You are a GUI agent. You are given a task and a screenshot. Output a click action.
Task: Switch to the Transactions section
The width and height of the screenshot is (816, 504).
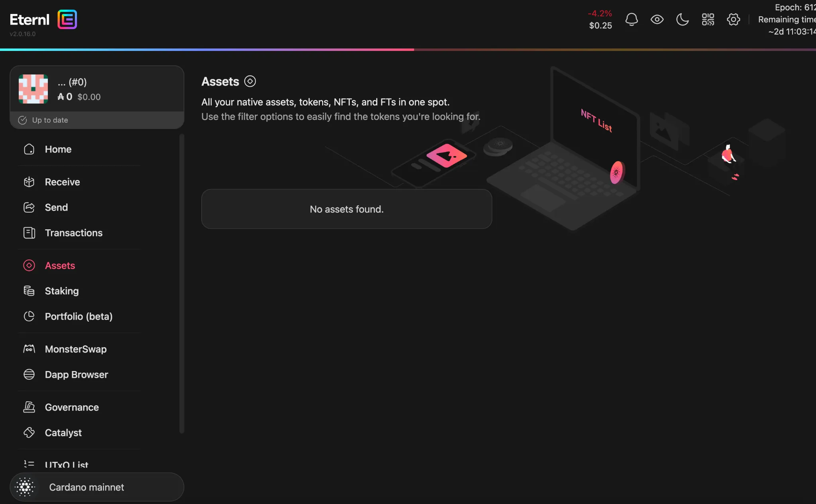point(74,233)
